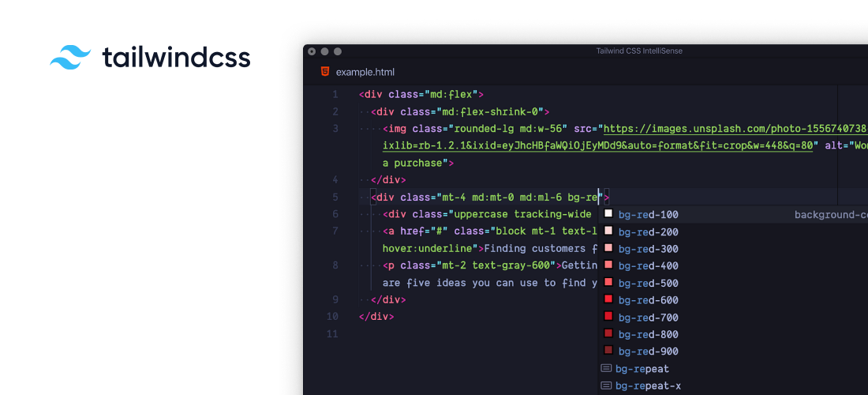Click the bg-repeat-x property icon
Viewport: 868px width, 395px height.
pyautogui.click(x=606, y=386)
